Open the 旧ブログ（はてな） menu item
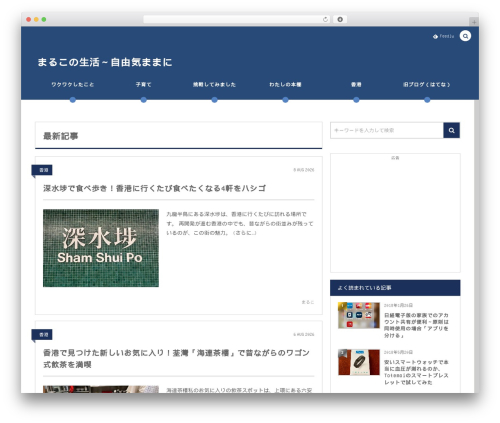 click(x=427, y=85)
